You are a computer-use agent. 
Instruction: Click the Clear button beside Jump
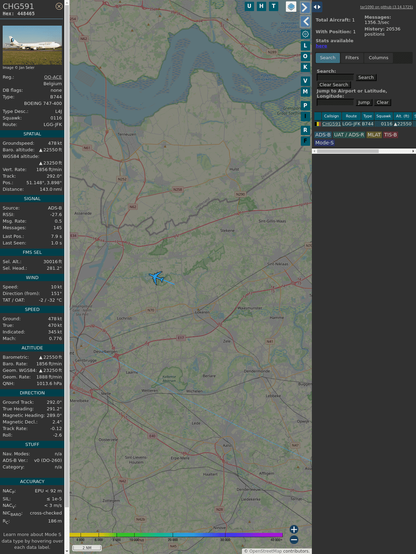[x=382, y=102]
